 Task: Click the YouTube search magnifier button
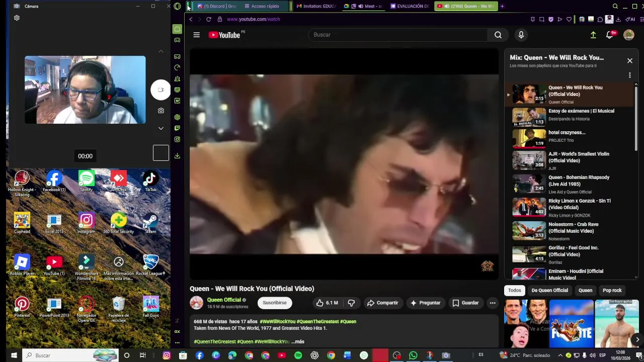coord(498,35)
